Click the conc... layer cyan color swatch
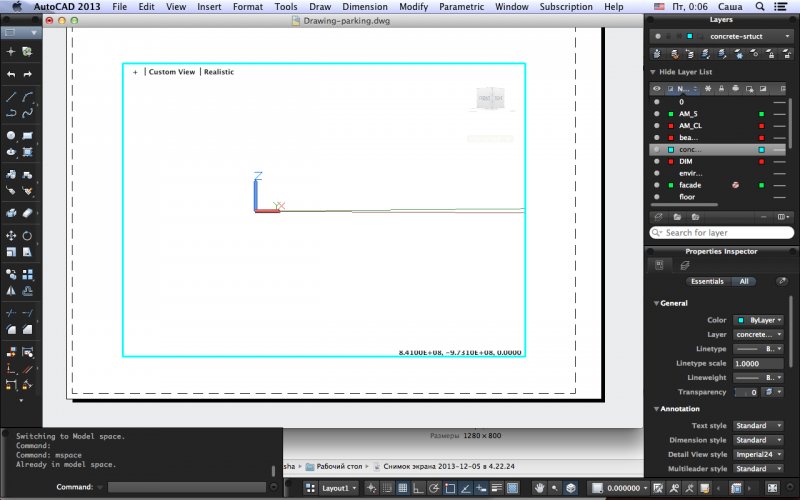 tap(761, 149)
